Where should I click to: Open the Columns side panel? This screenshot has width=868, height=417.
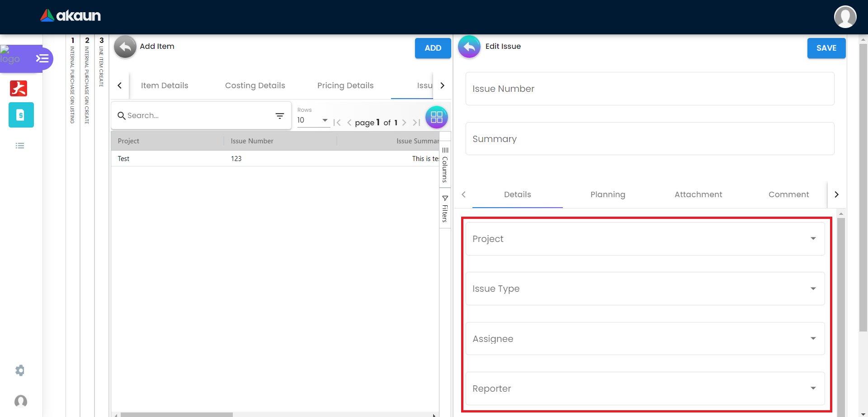coord(445,165)
